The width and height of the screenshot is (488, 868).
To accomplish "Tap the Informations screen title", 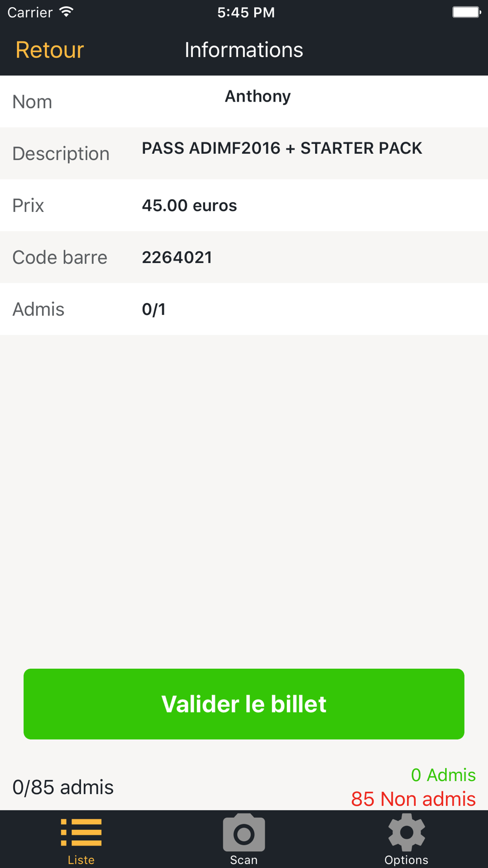I will click(x=244, y=50).
